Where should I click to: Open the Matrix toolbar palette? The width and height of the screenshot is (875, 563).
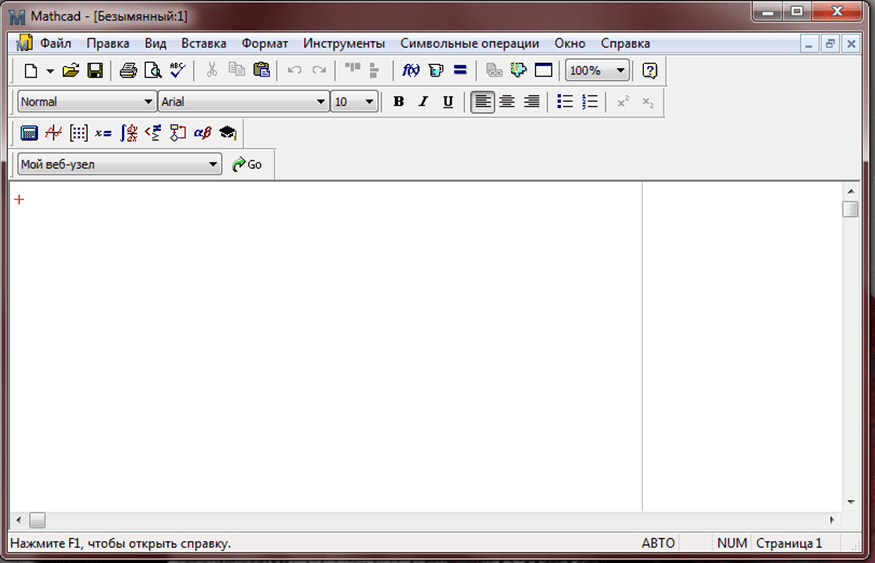point(79,132)
